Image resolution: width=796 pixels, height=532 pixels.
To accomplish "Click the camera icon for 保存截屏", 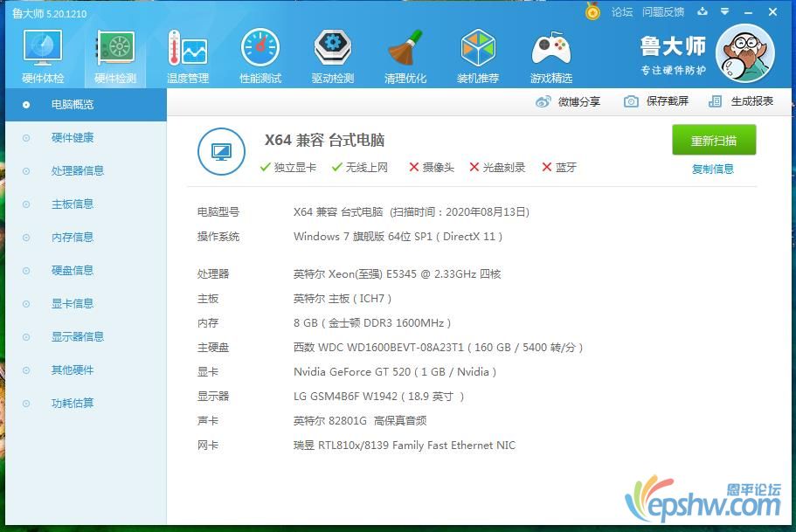I will coord(631,101).
